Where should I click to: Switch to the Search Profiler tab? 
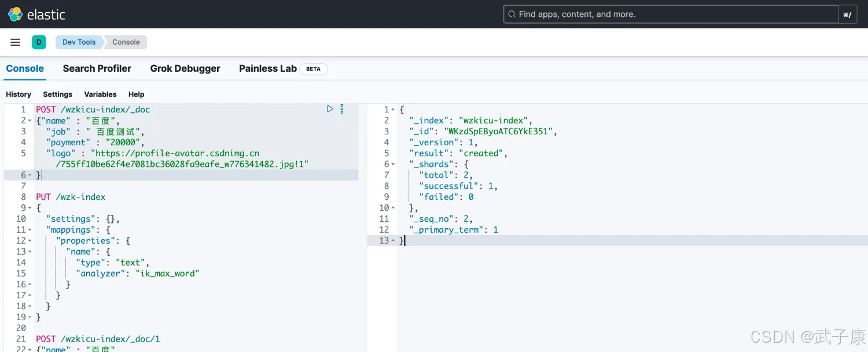tap(97, 68)
